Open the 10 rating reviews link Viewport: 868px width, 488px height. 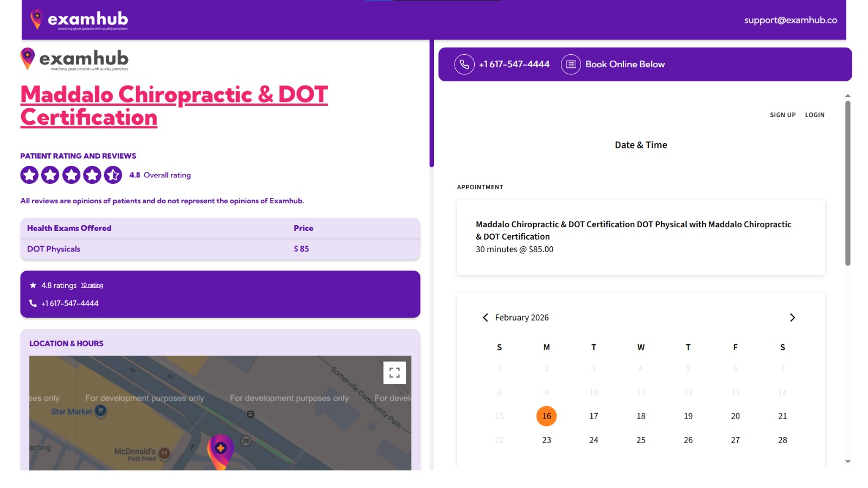[92, 285]
